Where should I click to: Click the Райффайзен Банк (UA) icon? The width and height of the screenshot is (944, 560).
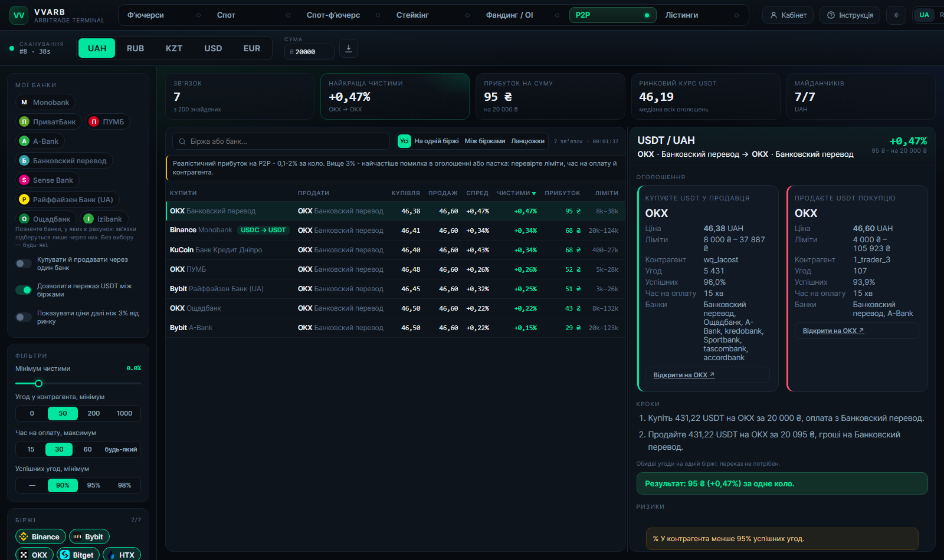[24, 200]
